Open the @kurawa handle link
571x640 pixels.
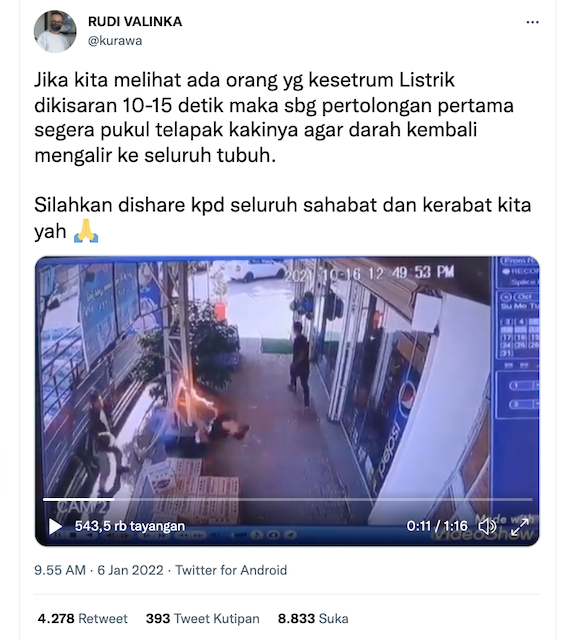pyautogui.click(x=115, y=41)
